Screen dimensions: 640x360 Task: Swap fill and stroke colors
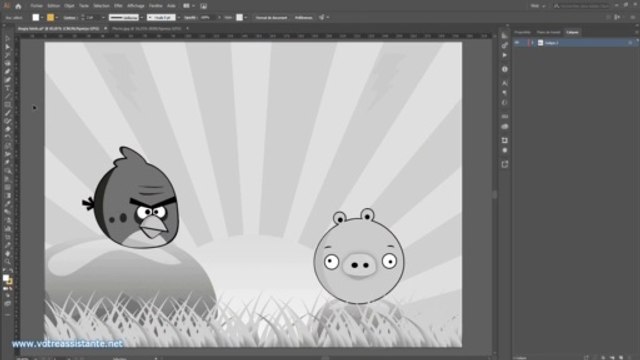11,271
